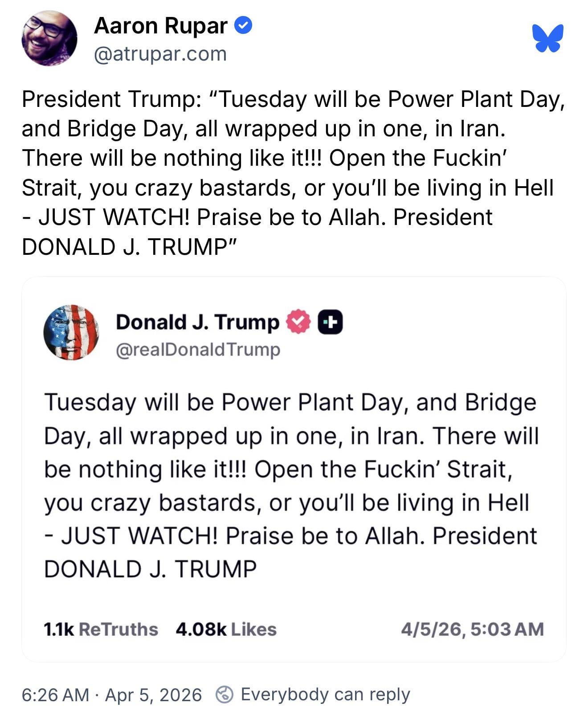Click the 6:26 AM Apr 5, 2026 timestamp

(x=112, y=695)
